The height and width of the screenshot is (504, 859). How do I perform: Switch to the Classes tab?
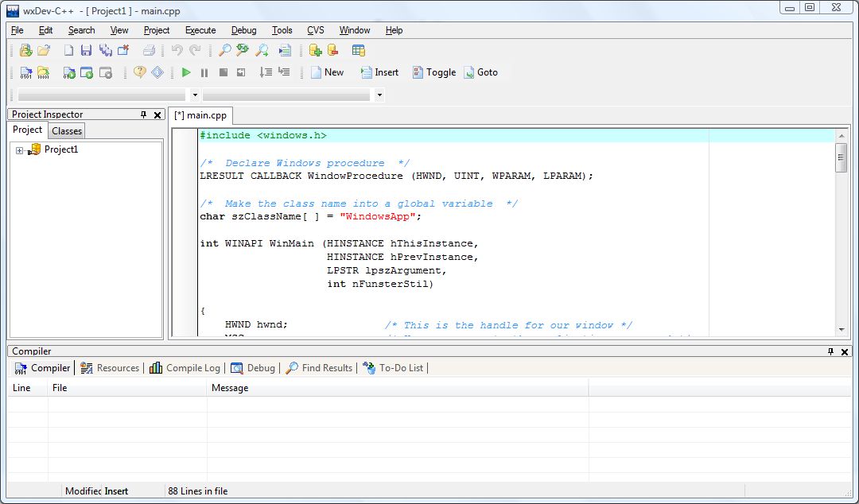pyautogui.click(x=67, y=131)
